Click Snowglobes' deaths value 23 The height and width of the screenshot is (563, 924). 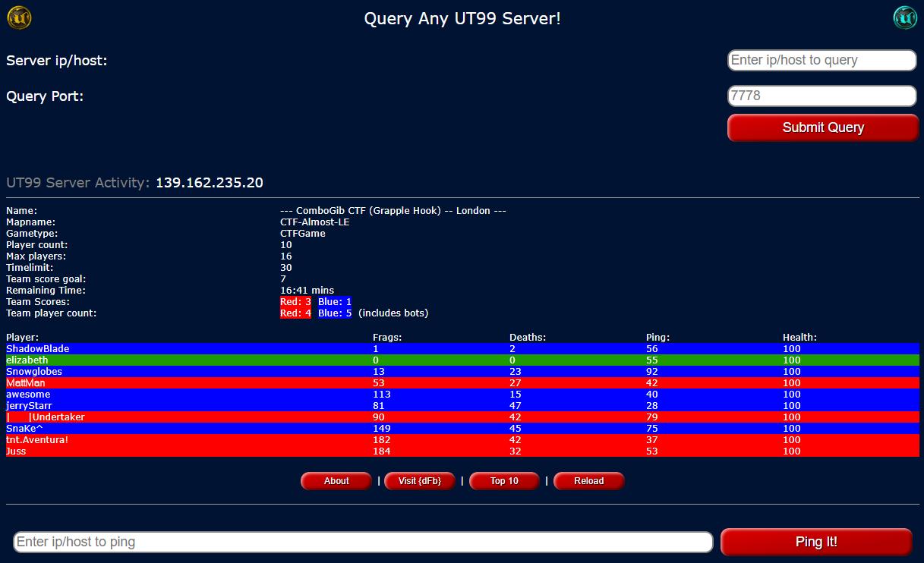point(516,372)
